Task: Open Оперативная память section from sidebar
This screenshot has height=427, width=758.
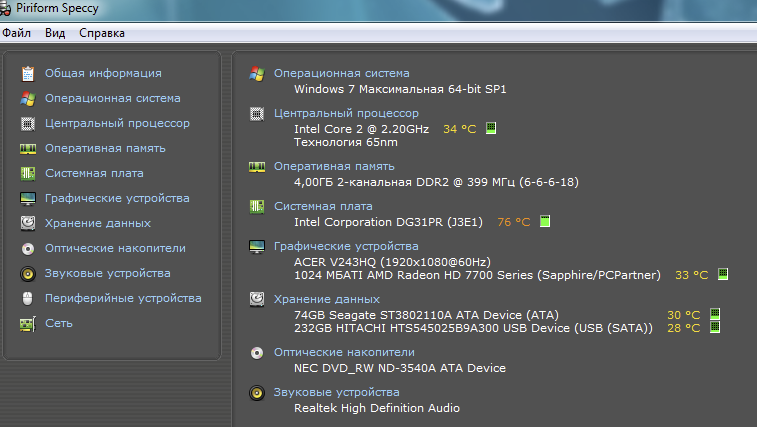Action: click(x=105, y=148)
